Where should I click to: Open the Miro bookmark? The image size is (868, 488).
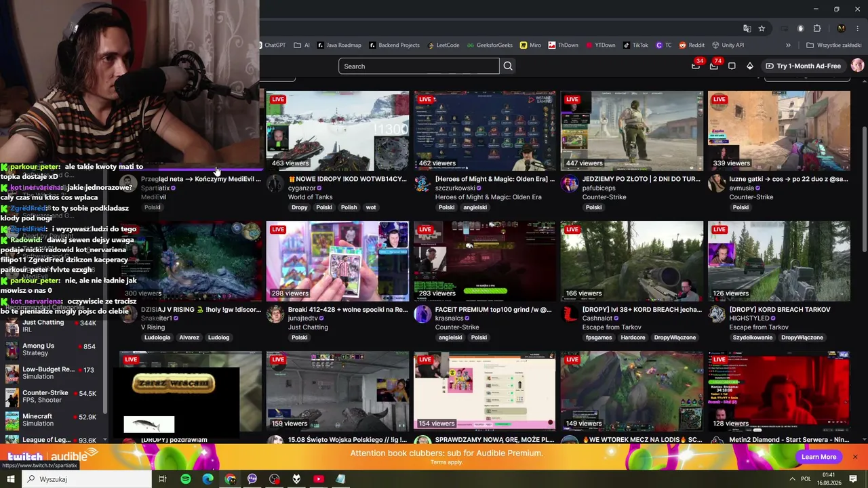[x=530, y=45]
